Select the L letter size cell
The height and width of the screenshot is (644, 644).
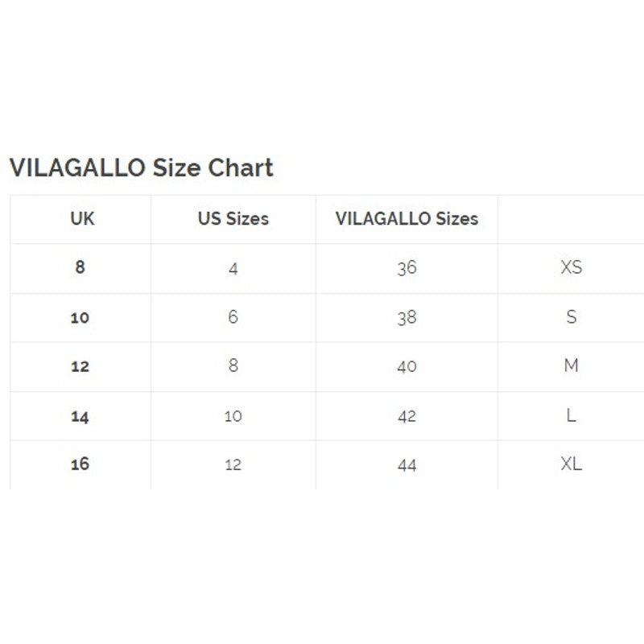(571, 416)
